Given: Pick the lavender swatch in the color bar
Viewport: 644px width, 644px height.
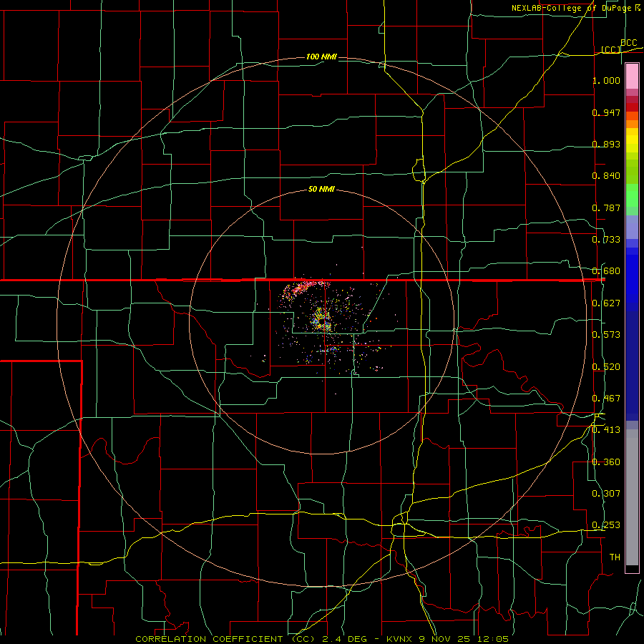Looking at the screenshot, I should tap(632, 227).
